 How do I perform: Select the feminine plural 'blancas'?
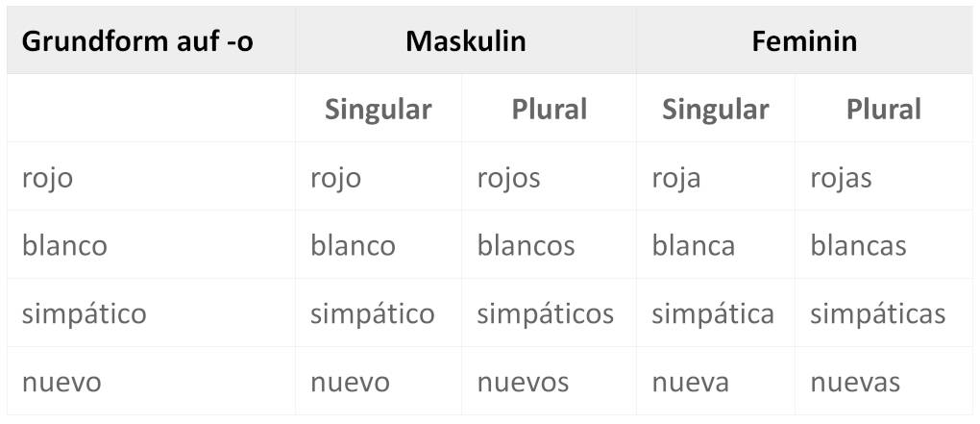pos(858,246)
